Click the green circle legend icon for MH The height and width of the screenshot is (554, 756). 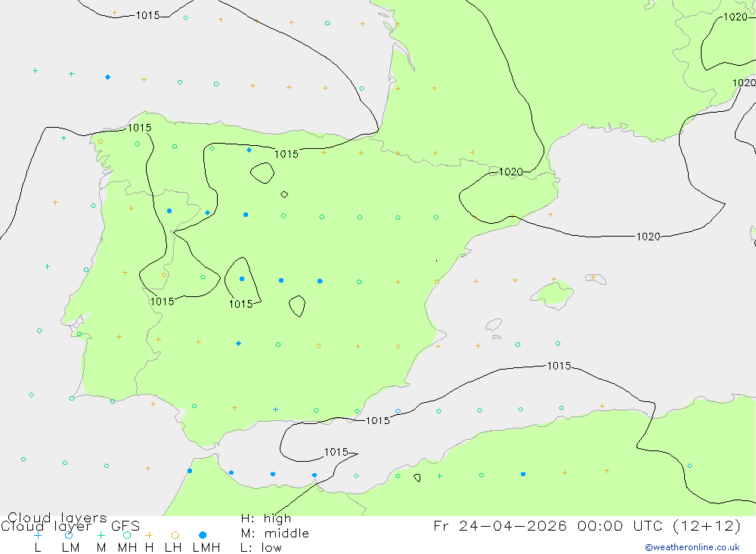point(127,535)
